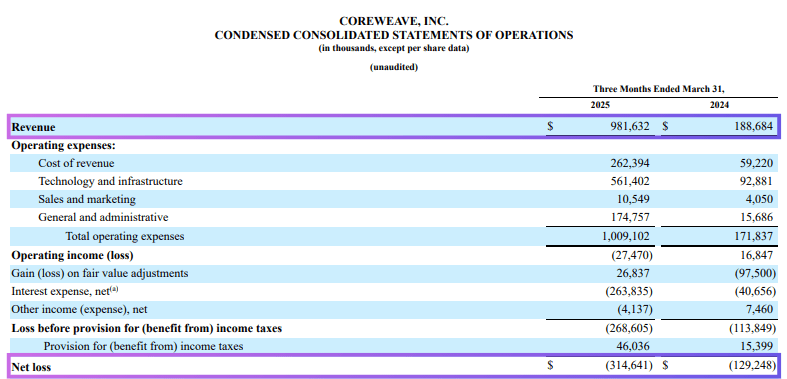
Task: Select the Operating income (loss) label
Action: coord(72,255)
